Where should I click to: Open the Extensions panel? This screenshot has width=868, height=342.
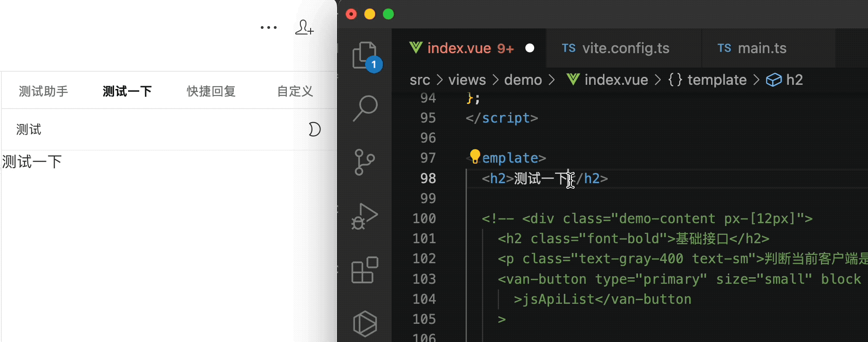[x=365, y=270]
